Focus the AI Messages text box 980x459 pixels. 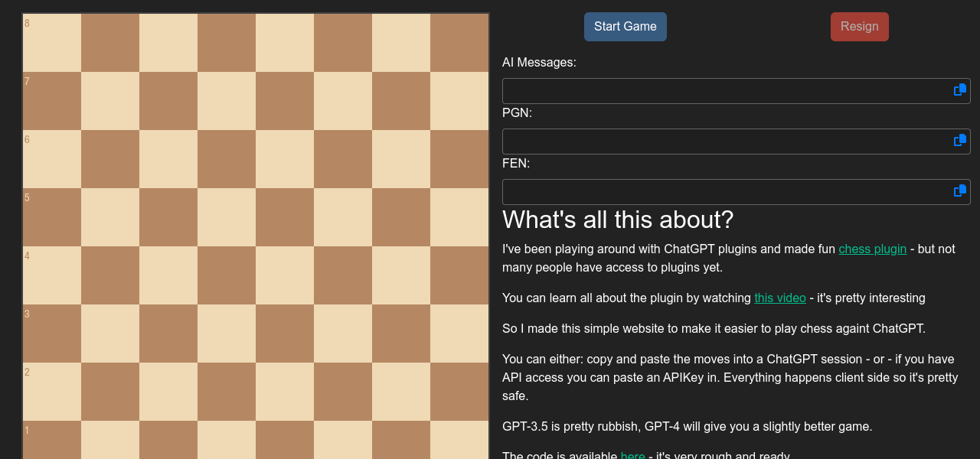coord(724,91)
